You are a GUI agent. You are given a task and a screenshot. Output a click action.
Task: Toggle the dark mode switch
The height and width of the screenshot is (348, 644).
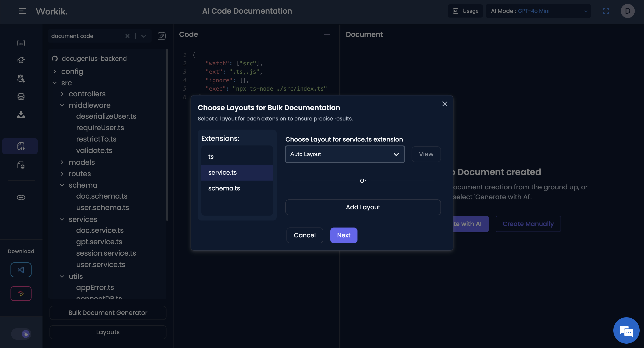21,334
